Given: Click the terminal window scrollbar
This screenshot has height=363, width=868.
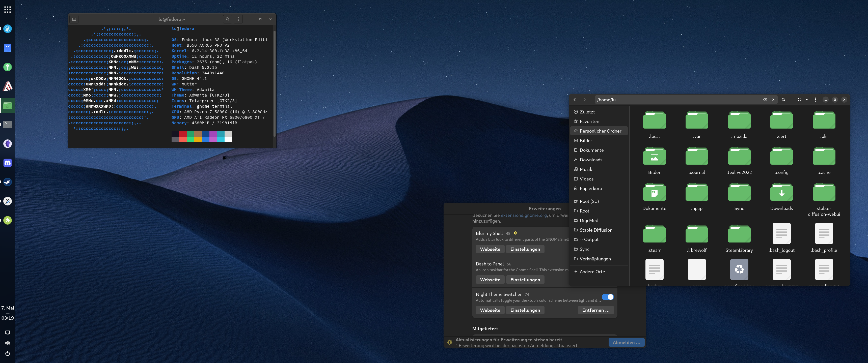Looking at the screenshot, I should pos(274,83).
